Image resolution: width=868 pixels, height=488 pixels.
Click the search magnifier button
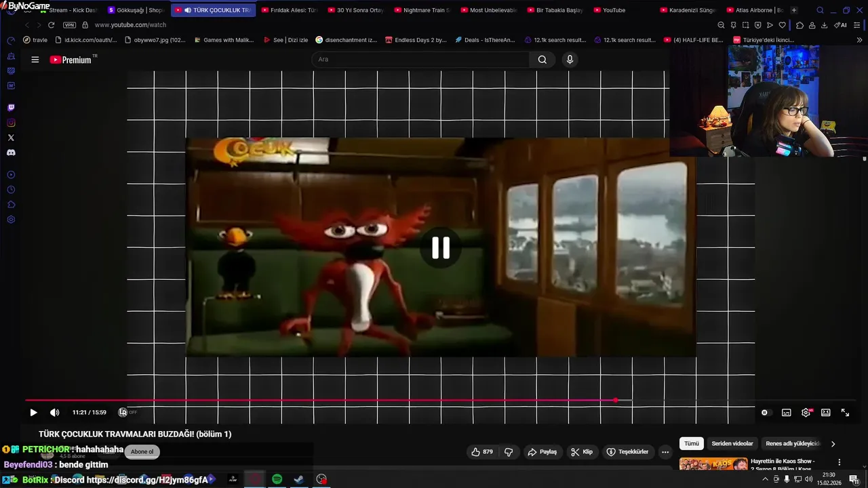tap(542, 60)
